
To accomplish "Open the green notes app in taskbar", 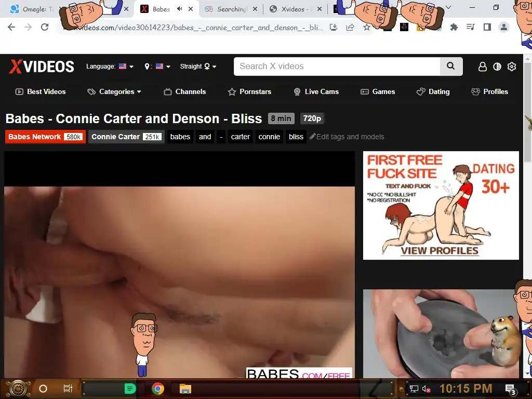I will [130, 389].
